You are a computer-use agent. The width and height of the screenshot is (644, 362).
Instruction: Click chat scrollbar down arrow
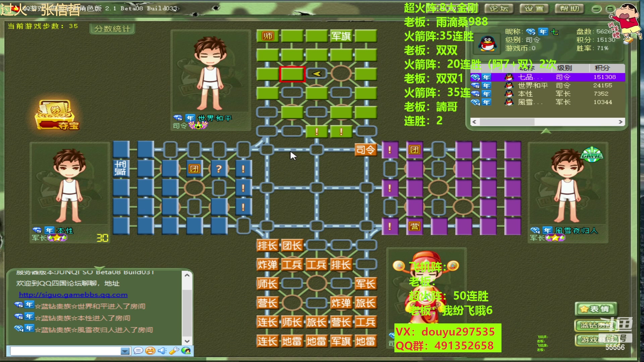187,341
